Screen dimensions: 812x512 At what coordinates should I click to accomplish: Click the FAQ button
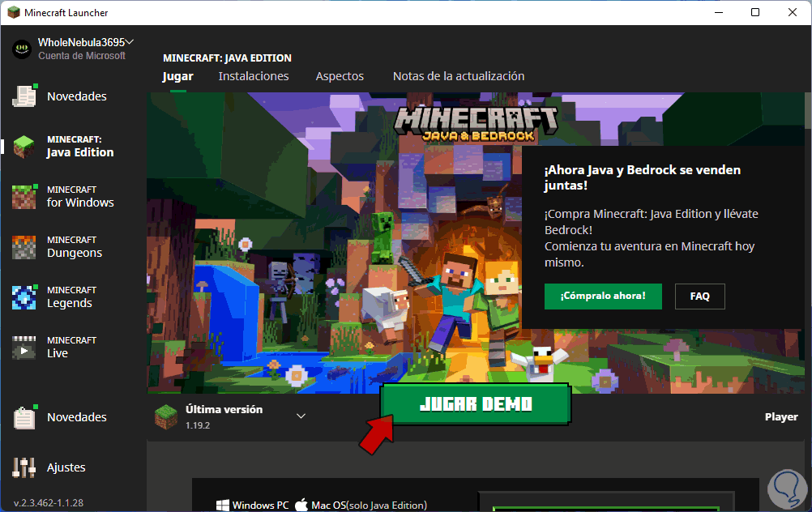(x=699, y=297)
